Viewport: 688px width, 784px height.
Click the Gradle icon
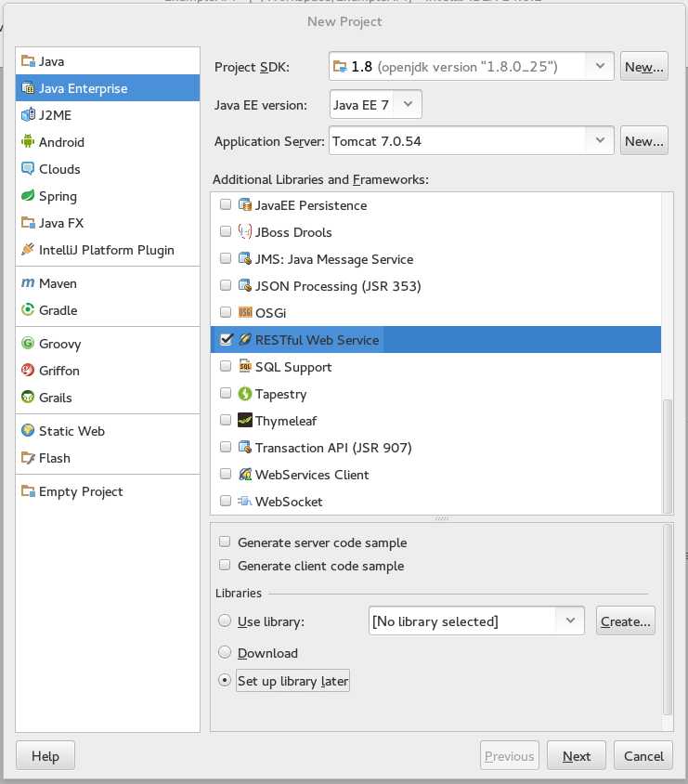pyautogui.click(x=28, y=310)
